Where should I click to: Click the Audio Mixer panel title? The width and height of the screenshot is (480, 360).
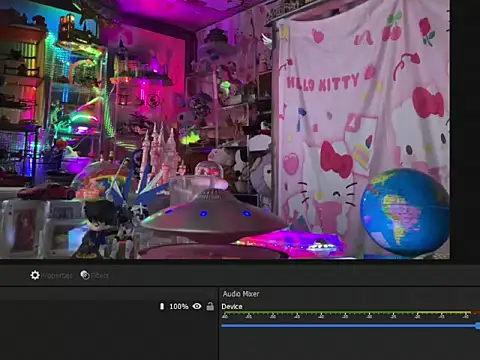(x=241, y=294)
